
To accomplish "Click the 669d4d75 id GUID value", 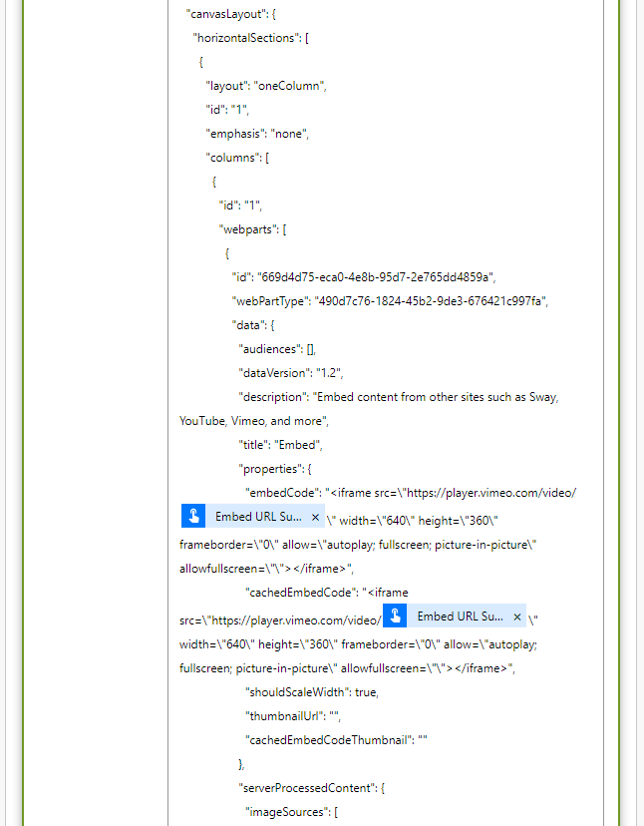I will pyautogui.click(x=375, y=277).
